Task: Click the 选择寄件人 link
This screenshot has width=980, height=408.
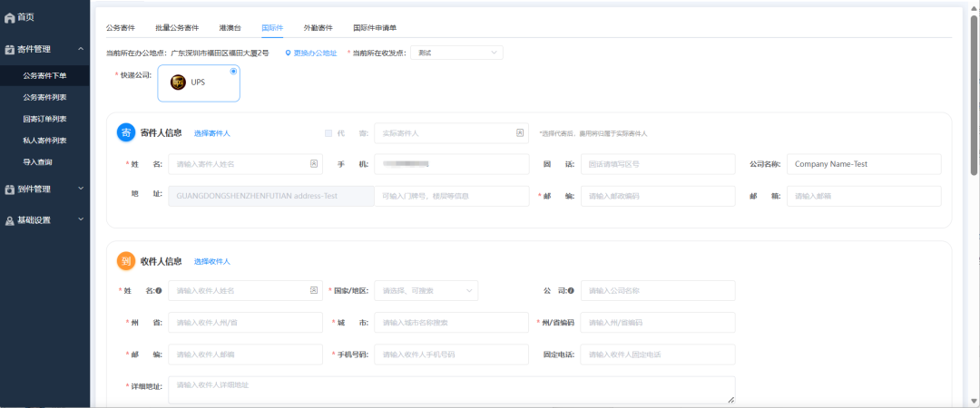Action: tap(211, 133)
